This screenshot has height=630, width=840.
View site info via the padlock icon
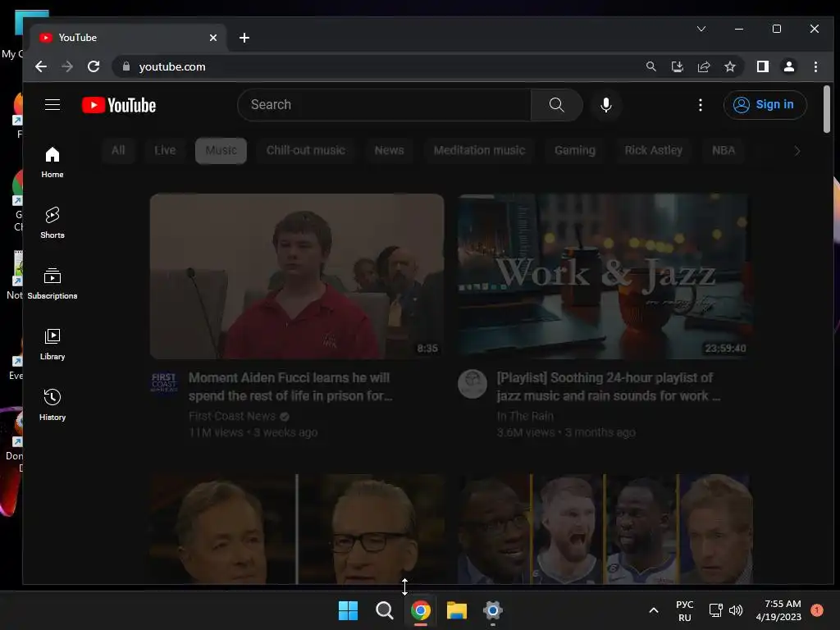tap(126, 66)
